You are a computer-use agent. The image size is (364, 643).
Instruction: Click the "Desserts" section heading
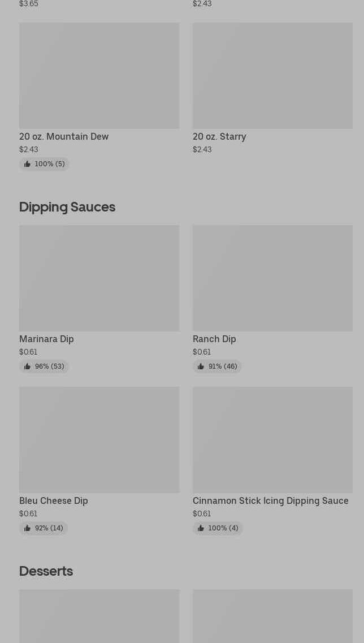click(46, 571)
